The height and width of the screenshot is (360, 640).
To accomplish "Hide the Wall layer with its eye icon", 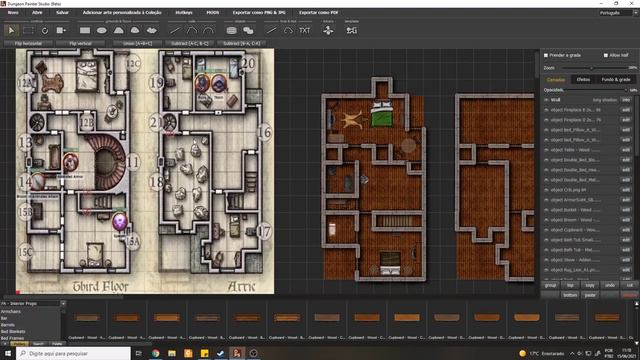I will tap(547, 100).
